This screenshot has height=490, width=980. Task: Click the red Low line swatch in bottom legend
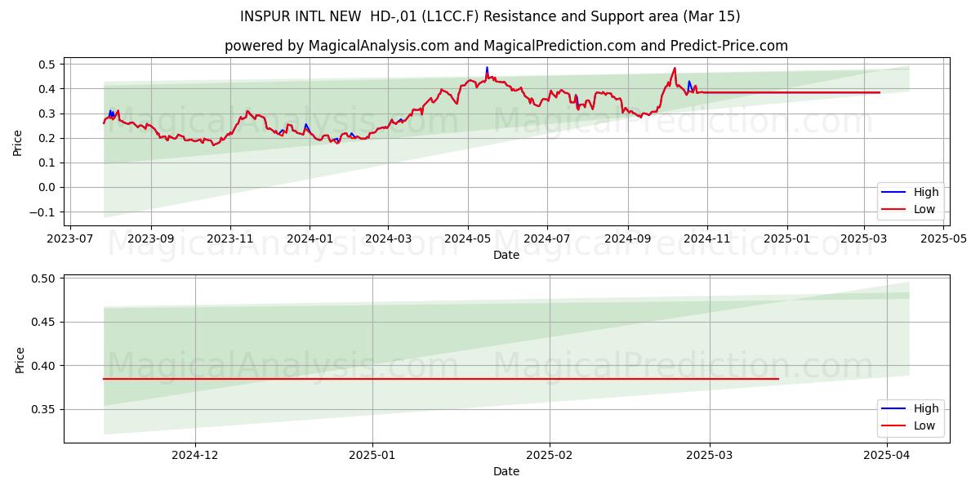click(x=895, y=425)
